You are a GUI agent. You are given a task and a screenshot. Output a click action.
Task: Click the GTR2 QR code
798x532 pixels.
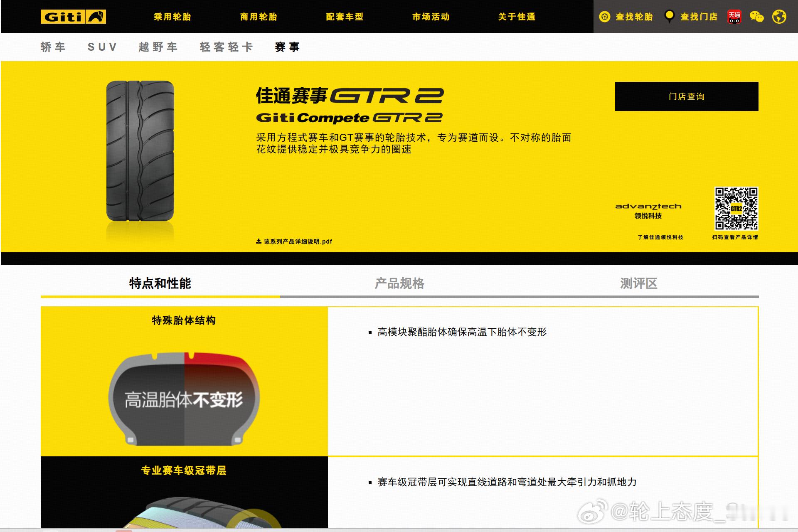pos(736,209)
